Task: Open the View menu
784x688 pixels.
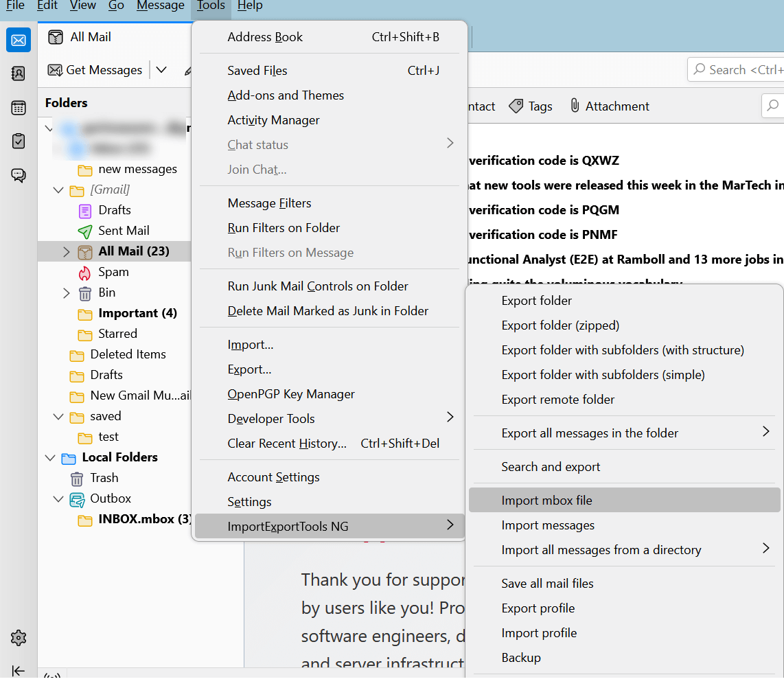Action: click(x=83, y=6)
